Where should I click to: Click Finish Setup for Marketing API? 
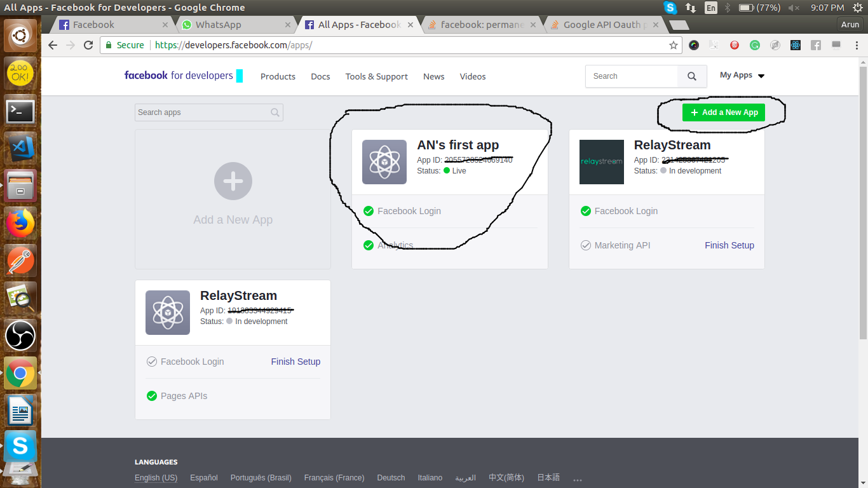729,245
